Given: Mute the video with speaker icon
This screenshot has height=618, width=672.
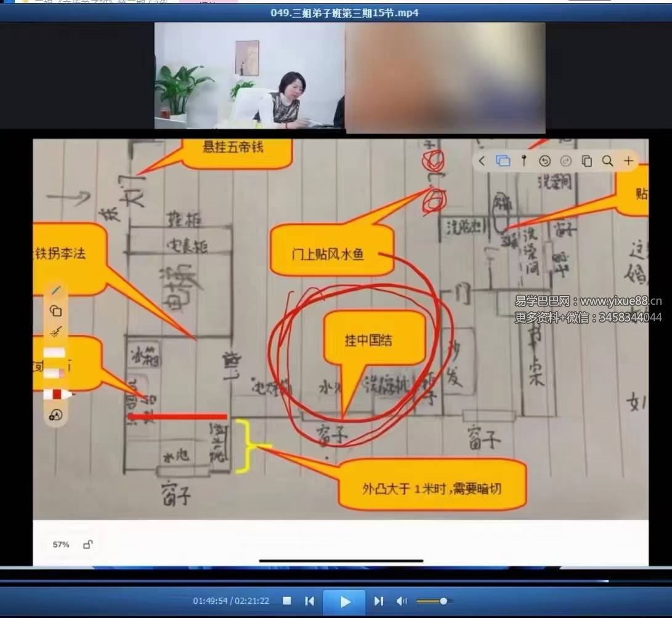Looking at the screenshot, I should pyautogui.click(x=402, y=601).
